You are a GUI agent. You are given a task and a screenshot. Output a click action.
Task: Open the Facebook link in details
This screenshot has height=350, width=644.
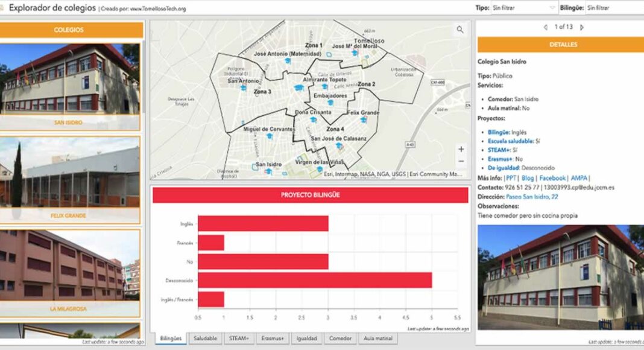pos(552,178)
